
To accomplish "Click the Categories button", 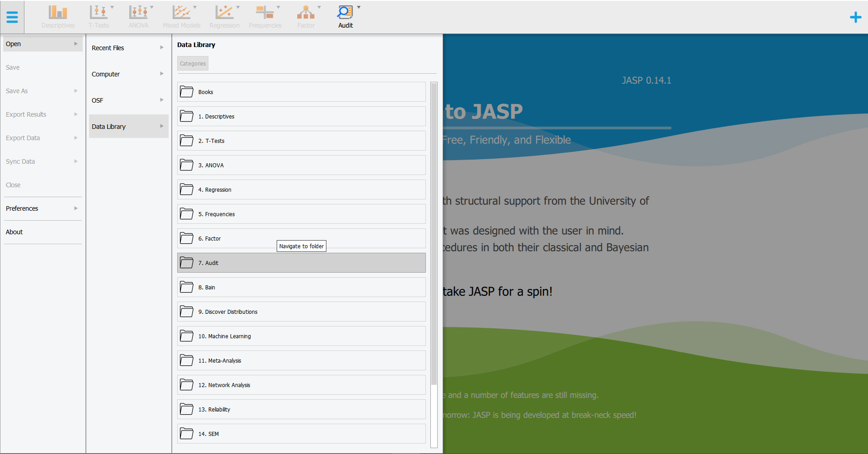I will tap(193, 63).
